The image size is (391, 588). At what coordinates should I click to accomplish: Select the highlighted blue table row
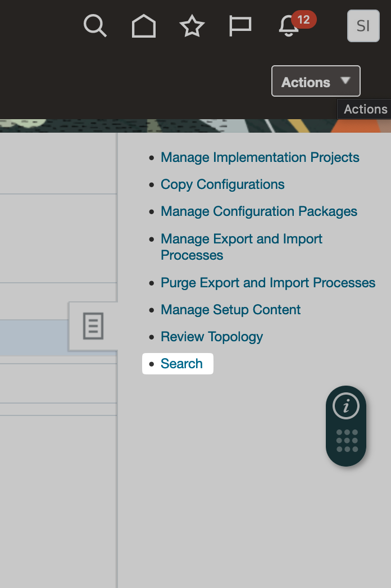(34, 337)
